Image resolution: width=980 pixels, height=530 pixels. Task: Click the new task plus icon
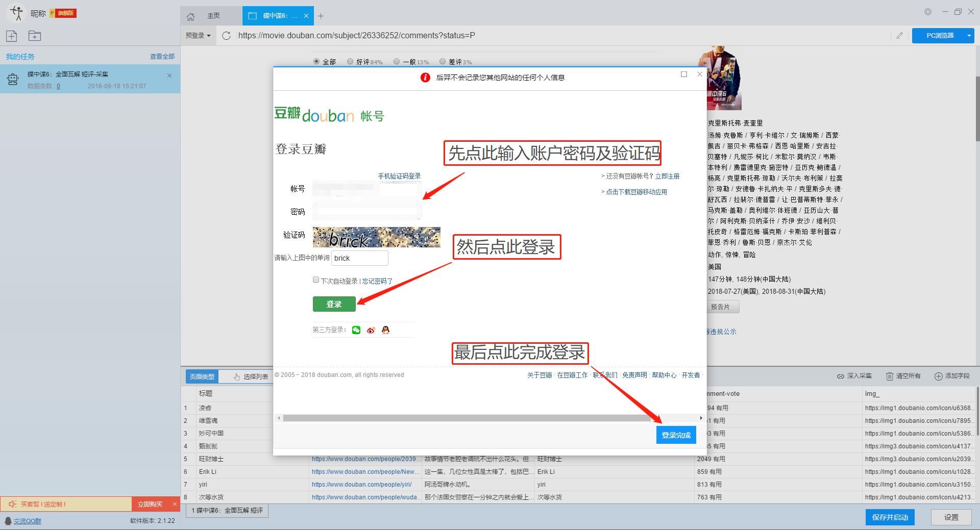pyautogui.click(x=12, y=36)
